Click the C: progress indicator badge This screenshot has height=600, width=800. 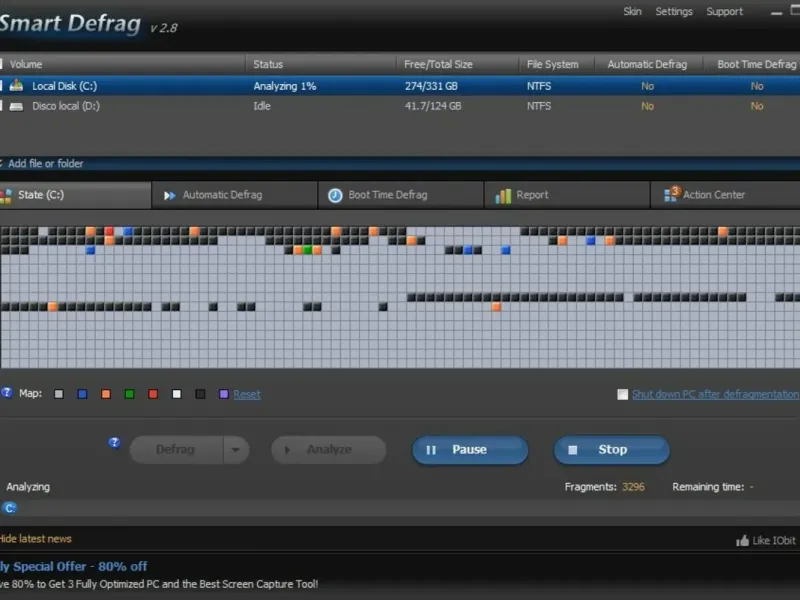click(10, 508)
